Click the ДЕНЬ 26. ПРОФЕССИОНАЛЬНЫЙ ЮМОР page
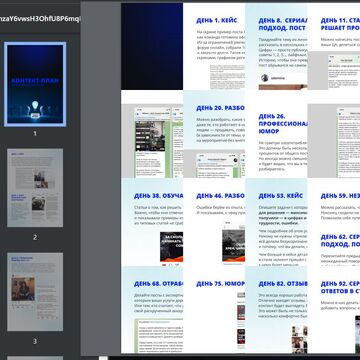The height and width of the screenshot is (360, 360). pos(276,134)
